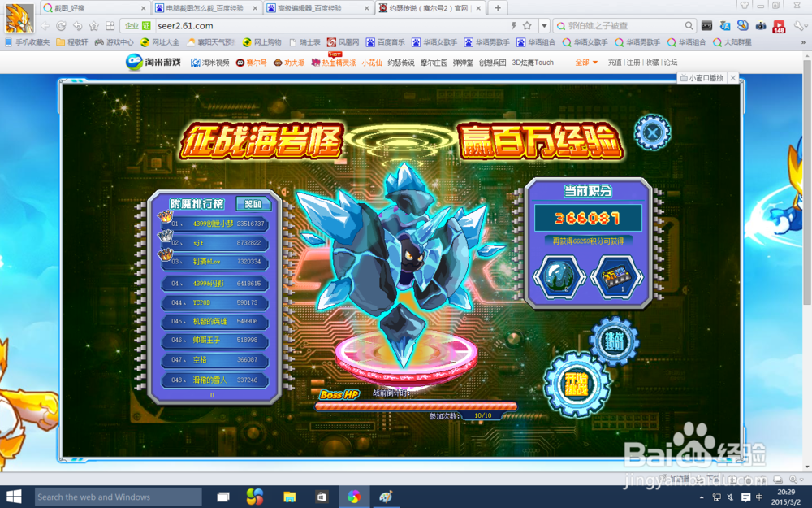Open the 凤凰网 bookmark
812x508 pixels.
click(x=343, y=42)
